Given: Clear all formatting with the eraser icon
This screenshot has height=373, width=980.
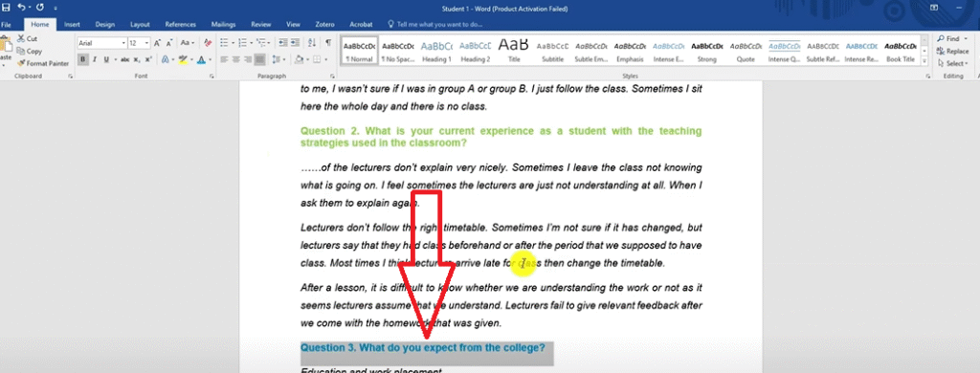Looking at the screenshot, I should pyautogui.click(x=208, y=43).
